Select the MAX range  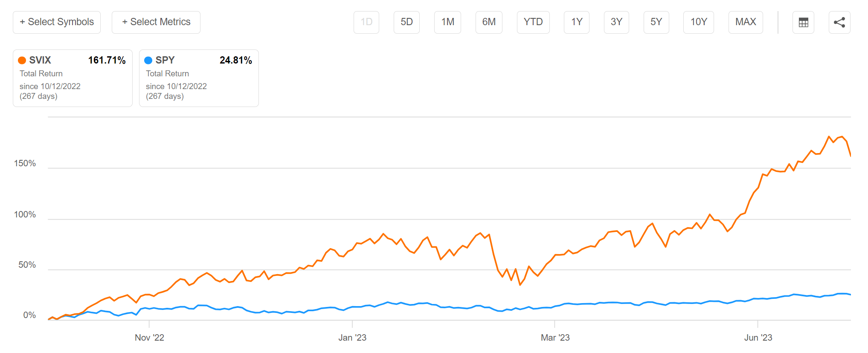[x=745, y=22]
